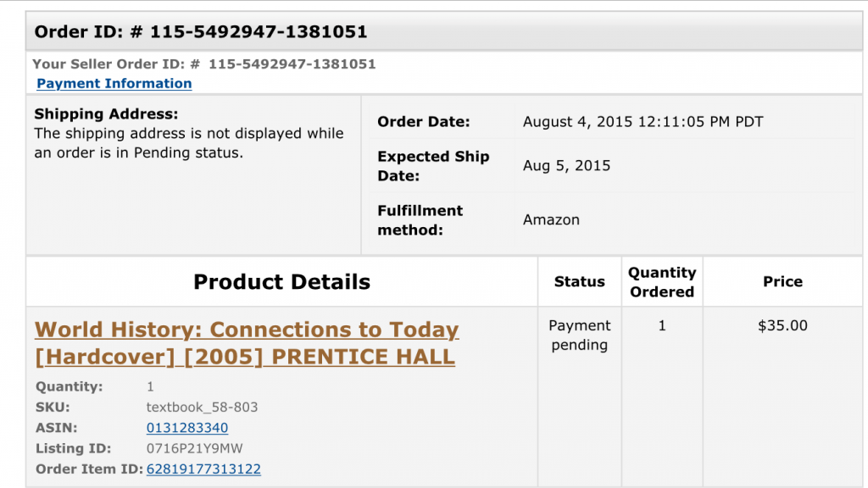Click the Quantity Ordered column header
The height and width of the screenshot is (488, 868).
tap(662, 282)
